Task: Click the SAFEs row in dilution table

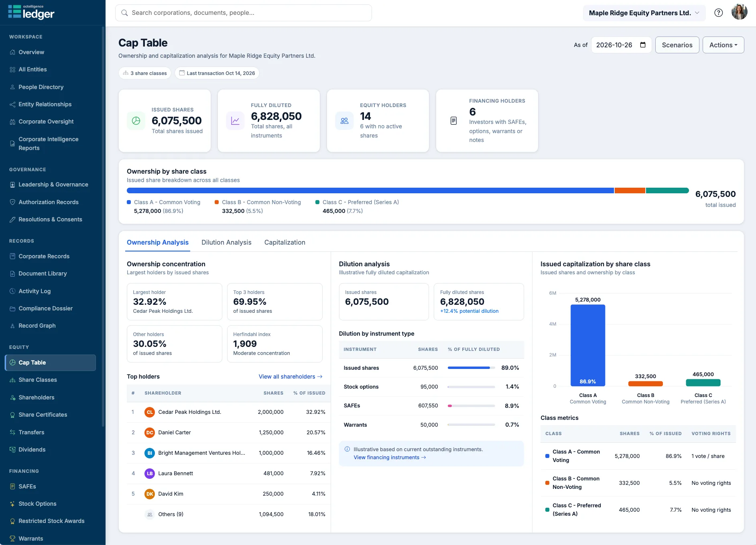Action: pos(431,406)
